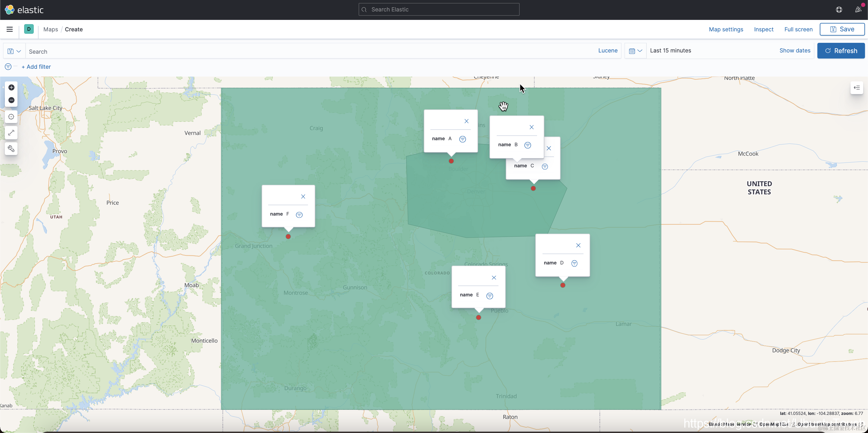Close the name E tooltip
This screenshot has height=433, width=868.
tap(494, 278)
